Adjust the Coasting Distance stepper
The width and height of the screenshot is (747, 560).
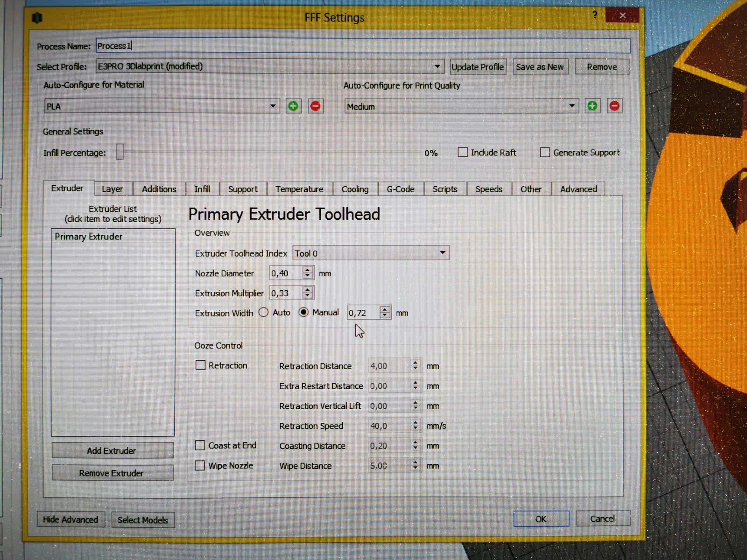click(x=416, y=445)
